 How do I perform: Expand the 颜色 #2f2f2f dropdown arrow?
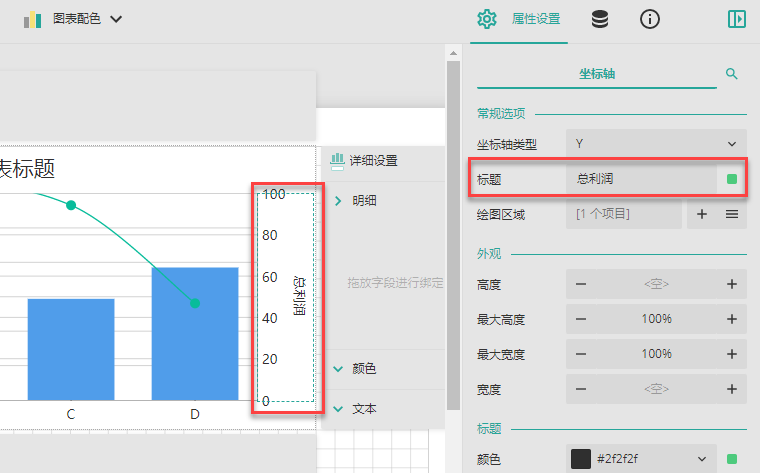click(x=701, y=459)
